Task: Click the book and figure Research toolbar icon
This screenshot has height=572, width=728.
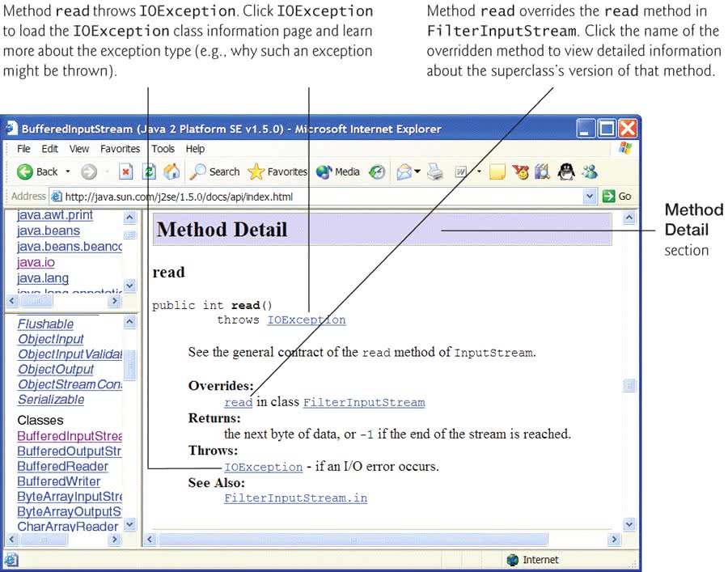Action: pyautogui.click(x=542, y=172)
